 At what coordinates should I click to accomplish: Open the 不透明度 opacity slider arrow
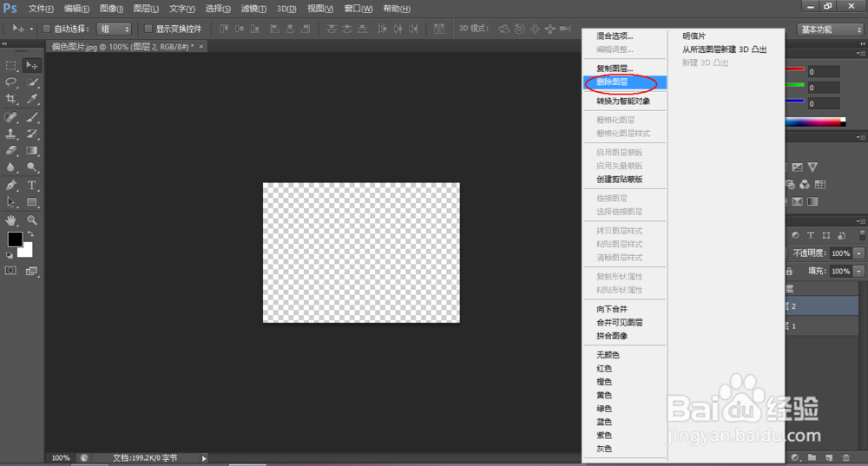tap(858, 253)
